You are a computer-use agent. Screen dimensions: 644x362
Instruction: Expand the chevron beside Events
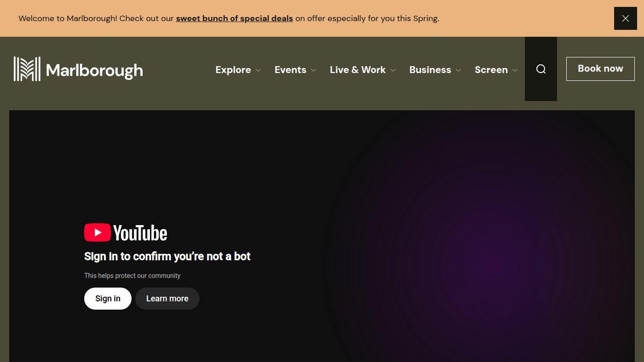click(314, 70)
